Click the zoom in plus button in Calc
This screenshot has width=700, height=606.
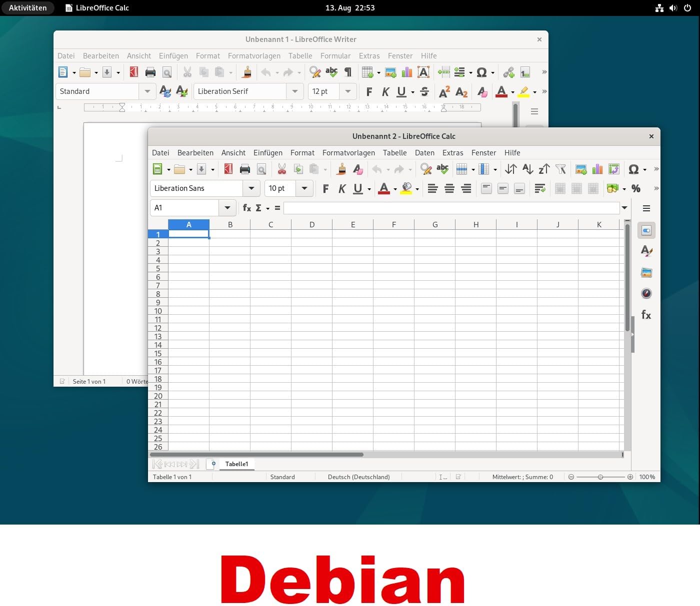[x=630, y=477]
